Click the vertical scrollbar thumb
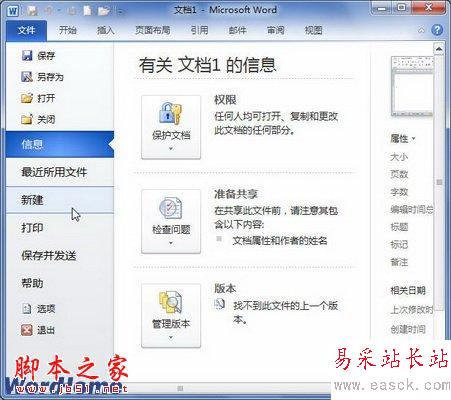Image resolution: width=451 pixels, height=400 pixels. coord(439,182)
